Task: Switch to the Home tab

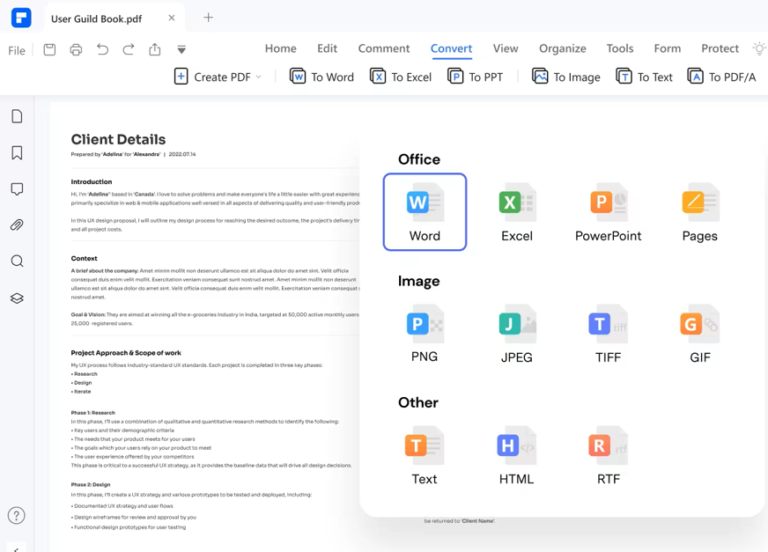Action: [281, 48]
